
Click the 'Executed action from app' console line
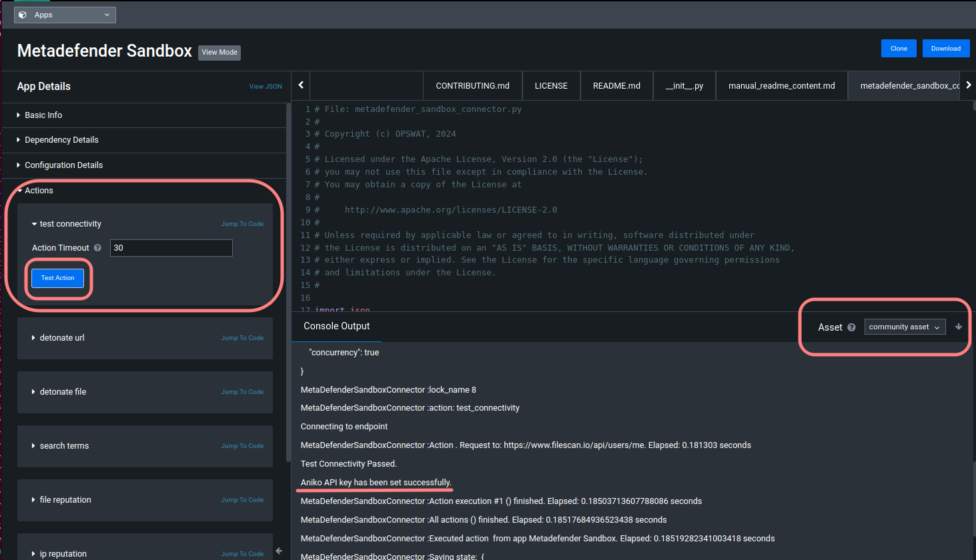point(538,539)
